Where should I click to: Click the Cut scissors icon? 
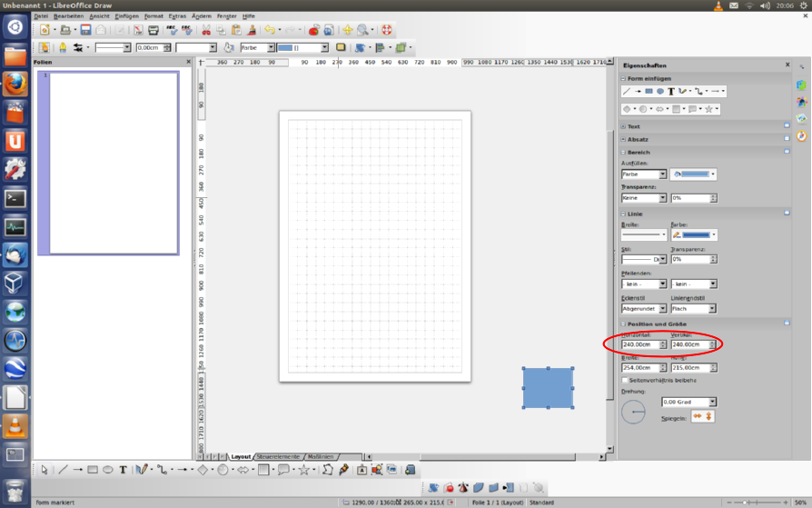[205, 30]
